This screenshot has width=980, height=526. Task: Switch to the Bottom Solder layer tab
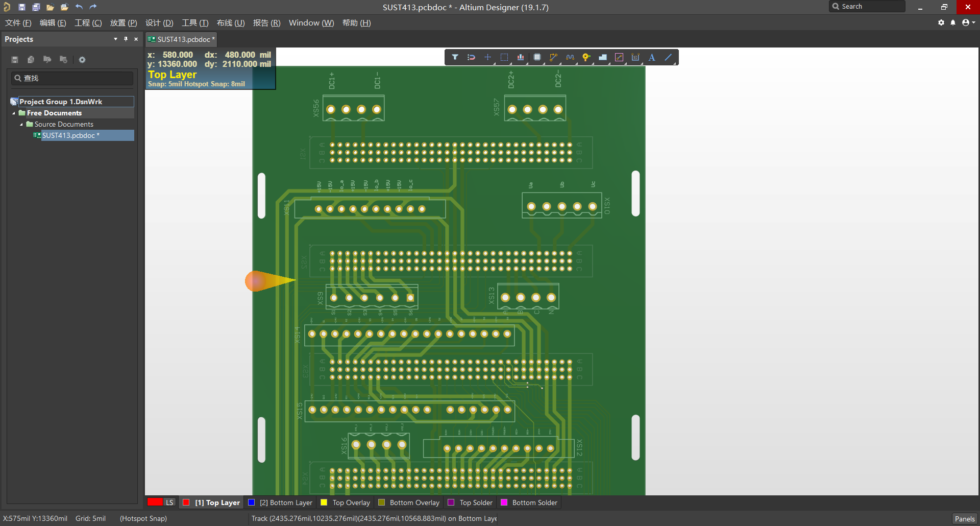tap(529, 503)
